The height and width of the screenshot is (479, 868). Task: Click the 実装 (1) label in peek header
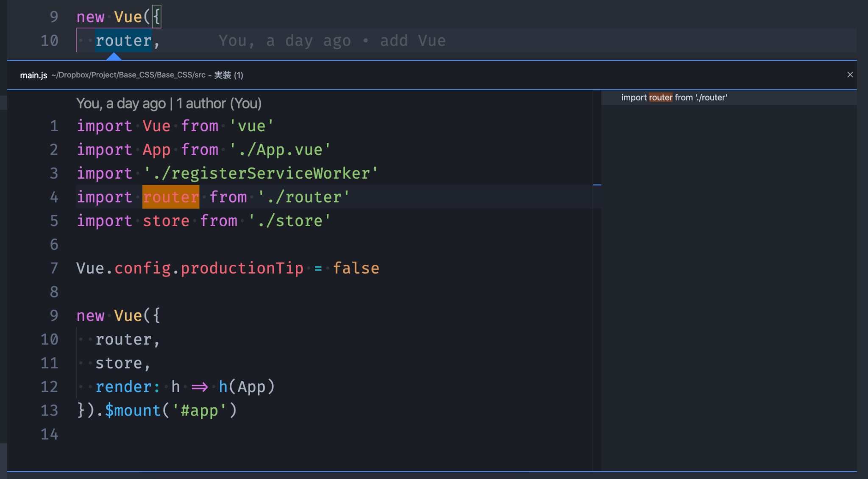pos(230,75)
